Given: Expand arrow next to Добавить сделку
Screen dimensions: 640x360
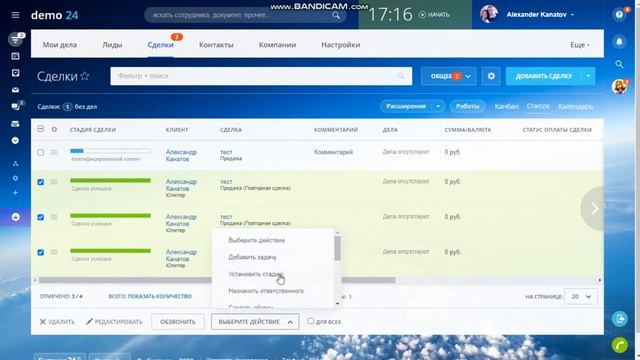Looking at the screenshot, I should (x=588, y=76).
